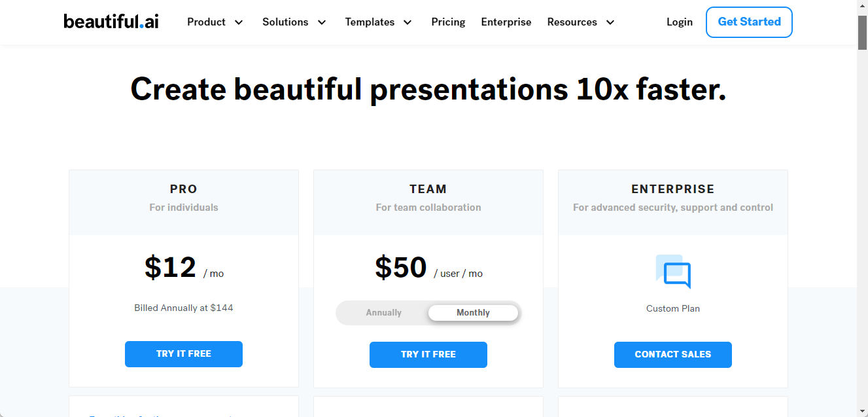The image size is (868, 417).
Task: Click 'Billed Annually at $144' text
Action: (184, 308)
